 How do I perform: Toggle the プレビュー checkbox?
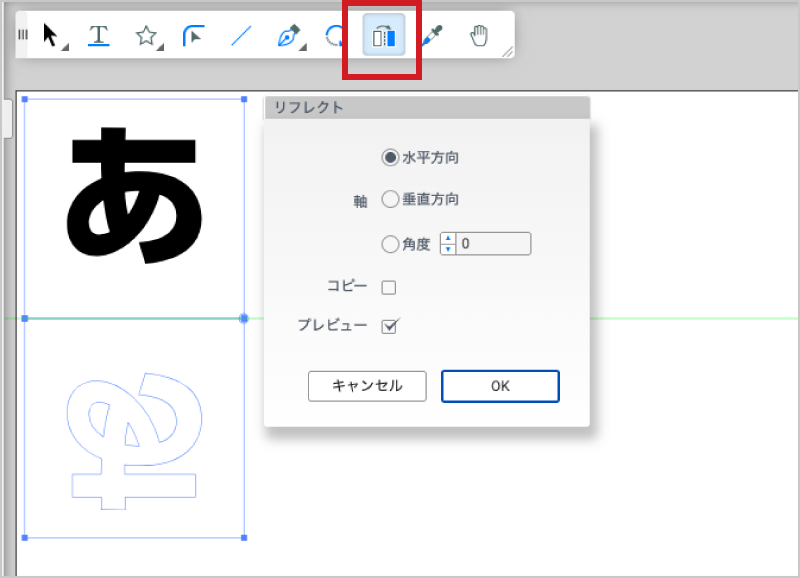pos(389,326)
